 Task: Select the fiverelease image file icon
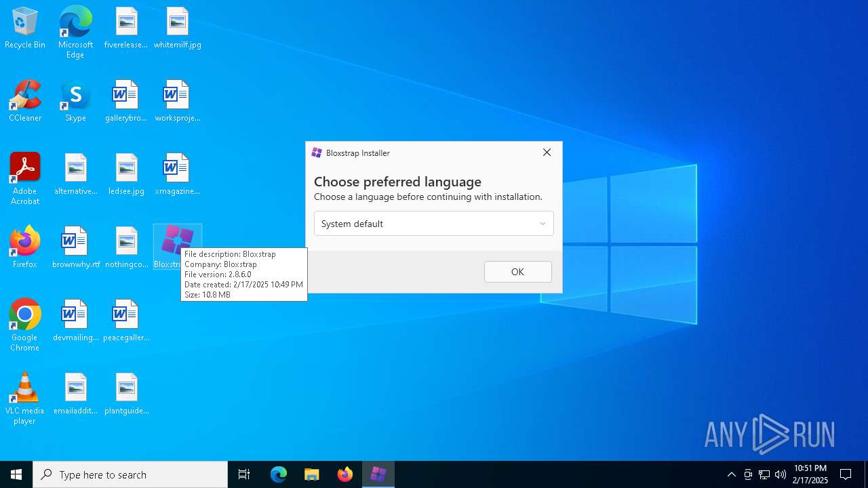point(126,28)
